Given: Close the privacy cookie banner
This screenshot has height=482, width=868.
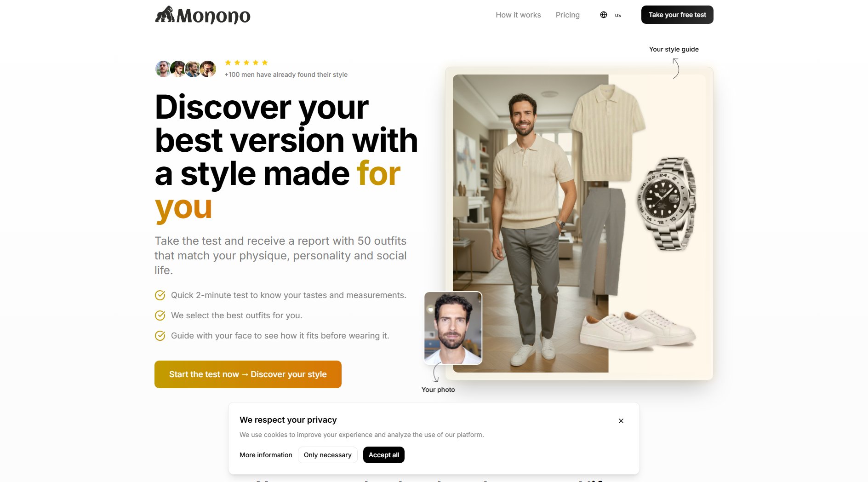Looking at the screenshot, I should point(621,421).
